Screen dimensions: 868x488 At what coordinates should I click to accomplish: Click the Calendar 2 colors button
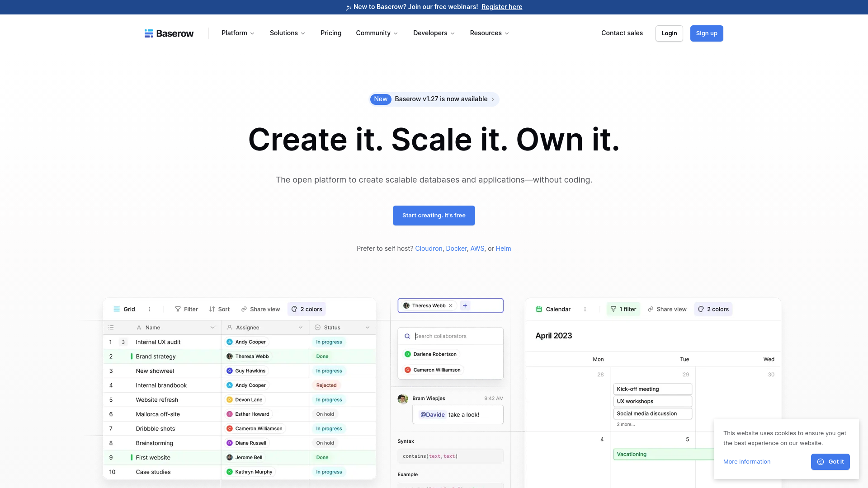pos(713,309)
